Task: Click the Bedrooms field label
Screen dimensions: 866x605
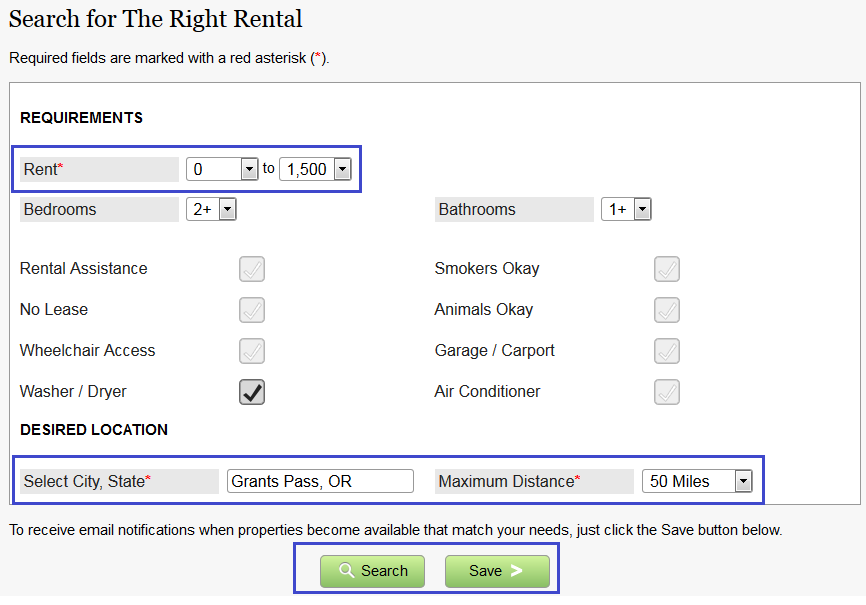Action: [60, 209]
